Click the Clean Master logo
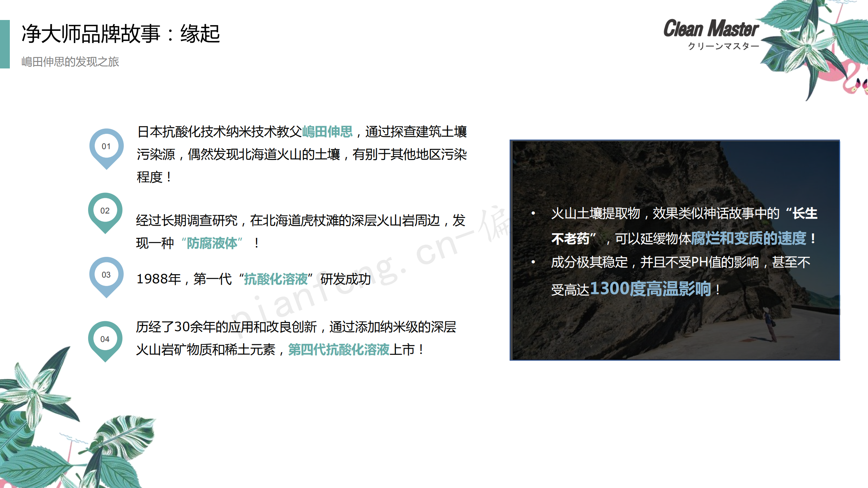Image resolution: width=868 pixels, height=488 pixels. click(x=711, y=34)
